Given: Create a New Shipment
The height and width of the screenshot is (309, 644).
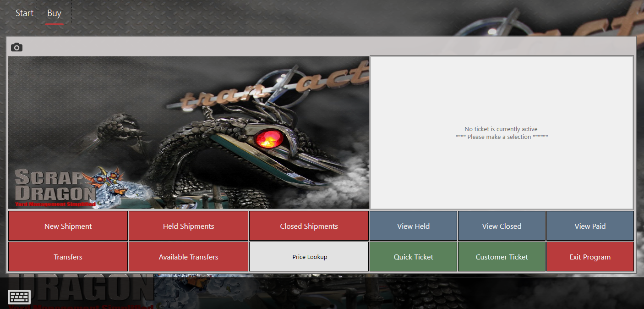Looking at the screenshot, I should pos(68,226).
